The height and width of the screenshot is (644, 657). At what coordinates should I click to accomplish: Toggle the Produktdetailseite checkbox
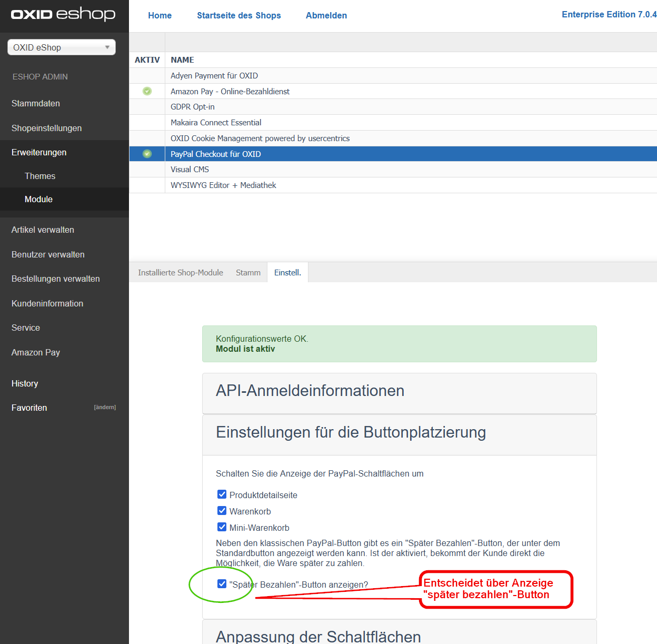pyautogui.click(x=222, y=494)
